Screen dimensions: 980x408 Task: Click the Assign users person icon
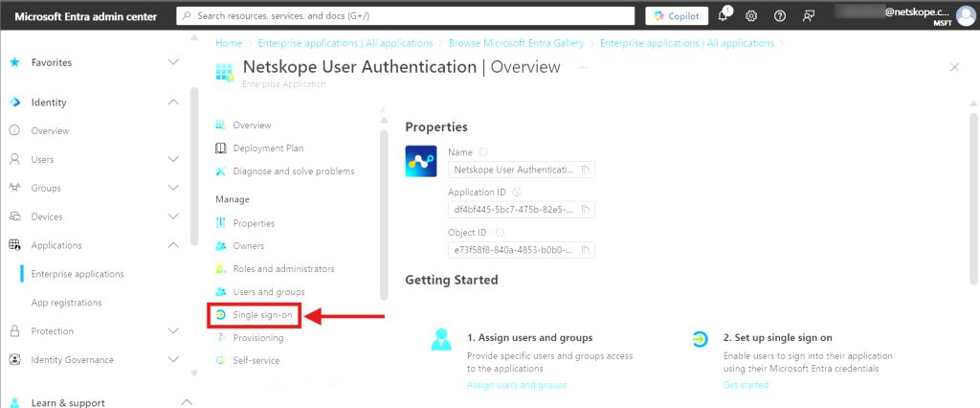click(441, 339)
